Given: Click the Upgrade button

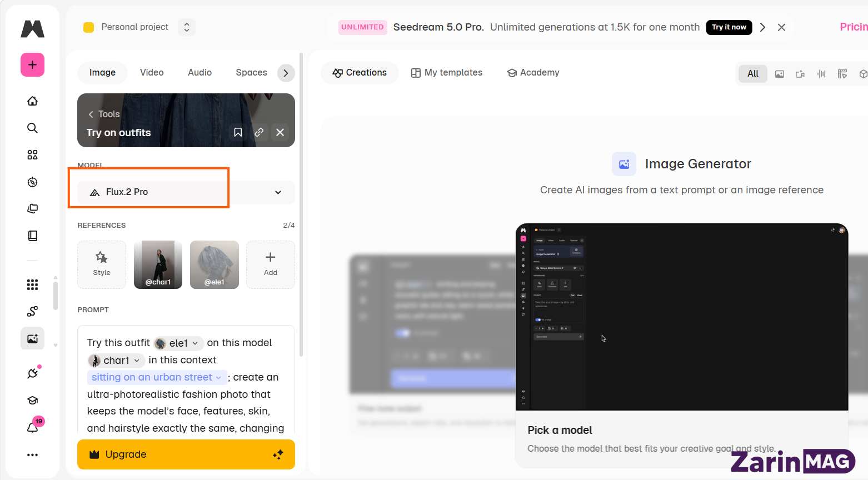Looking at the screenshot, I should [x=186, y=454].
